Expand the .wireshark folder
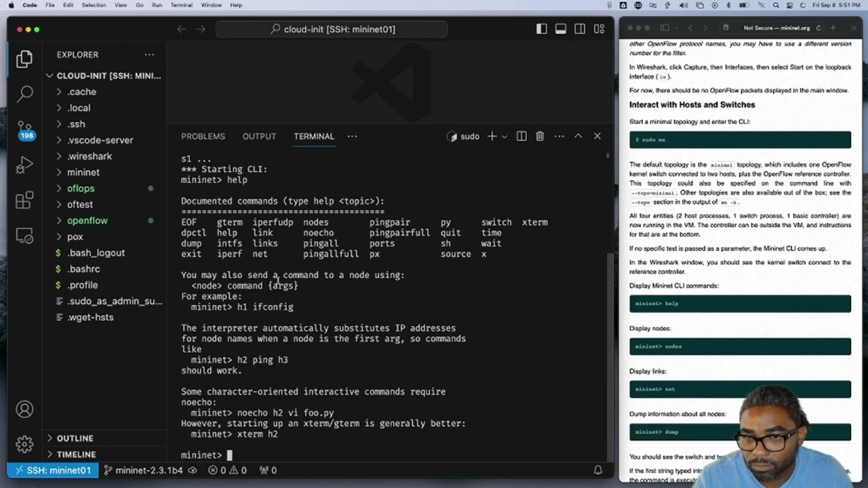This screenshot has height=488, width=868. pyautogui.click(x=105, y=156)
